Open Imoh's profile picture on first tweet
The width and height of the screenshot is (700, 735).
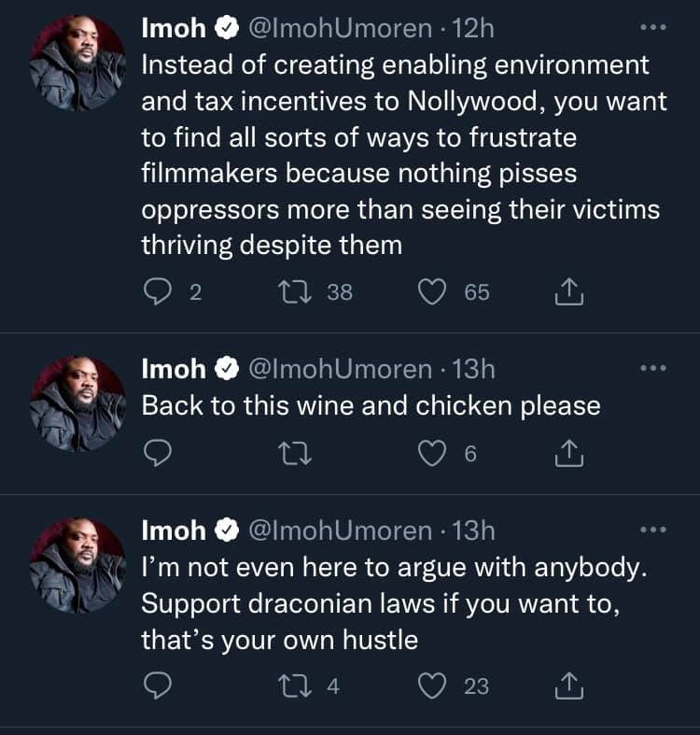(77, 62)
